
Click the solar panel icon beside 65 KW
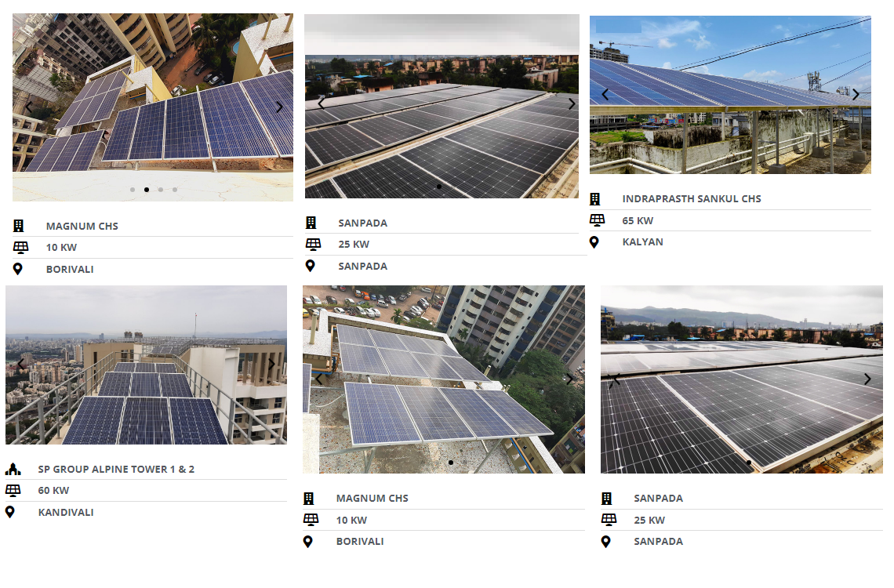(597, 220)
